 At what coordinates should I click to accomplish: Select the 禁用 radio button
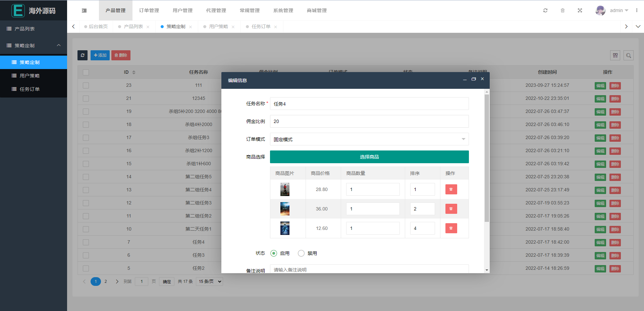coord(301,253)
